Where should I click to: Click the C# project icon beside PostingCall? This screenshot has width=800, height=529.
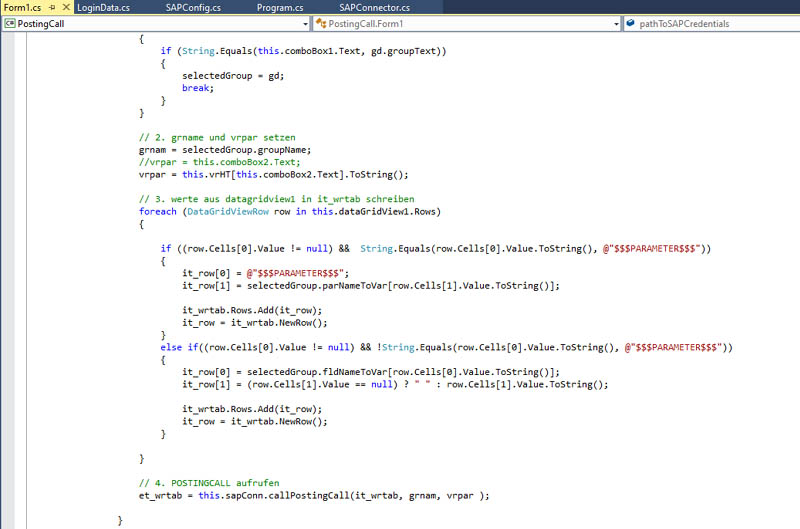(x=10, y=23)
